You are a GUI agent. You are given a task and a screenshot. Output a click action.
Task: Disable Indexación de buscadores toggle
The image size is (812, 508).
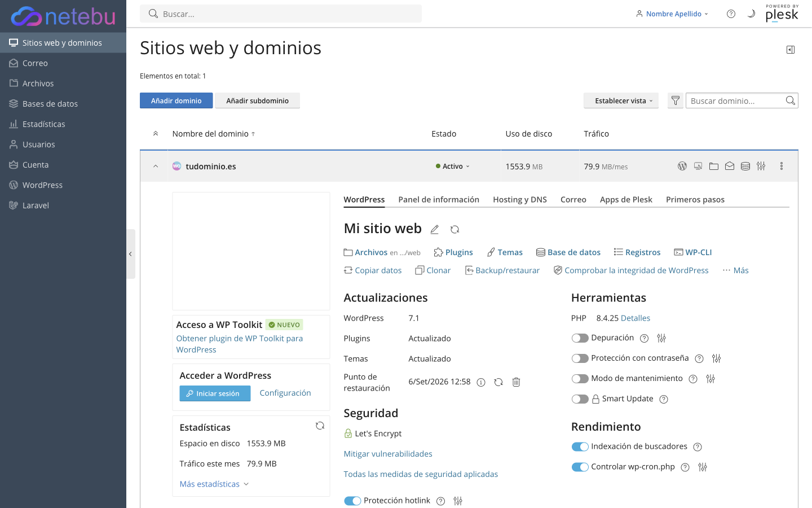(580, 446)
